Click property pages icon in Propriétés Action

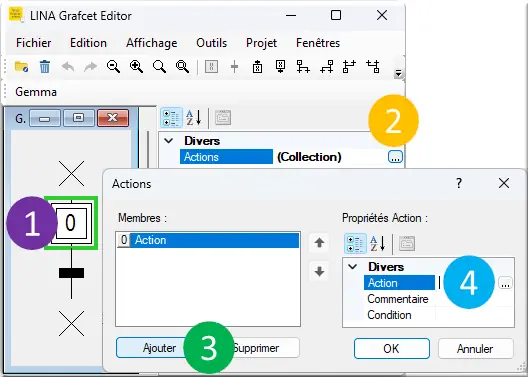pos(407,243)
